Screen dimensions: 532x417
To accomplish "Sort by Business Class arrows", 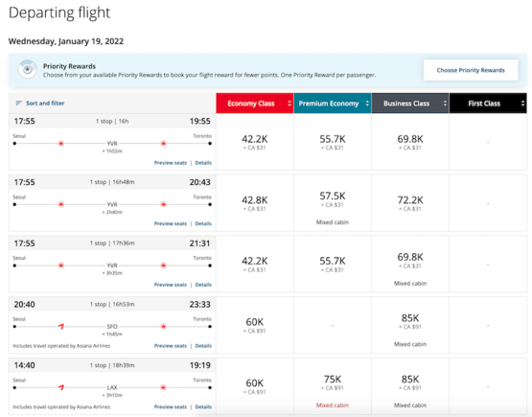I will pyautogui.click(x=445, y=104).
